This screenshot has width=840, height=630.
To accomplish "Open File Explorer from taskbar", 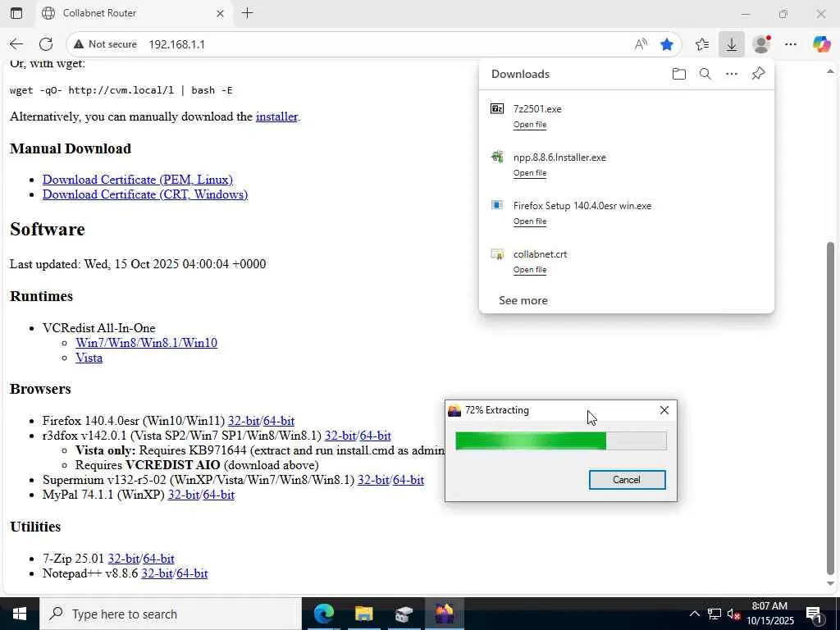I will 363,614.
